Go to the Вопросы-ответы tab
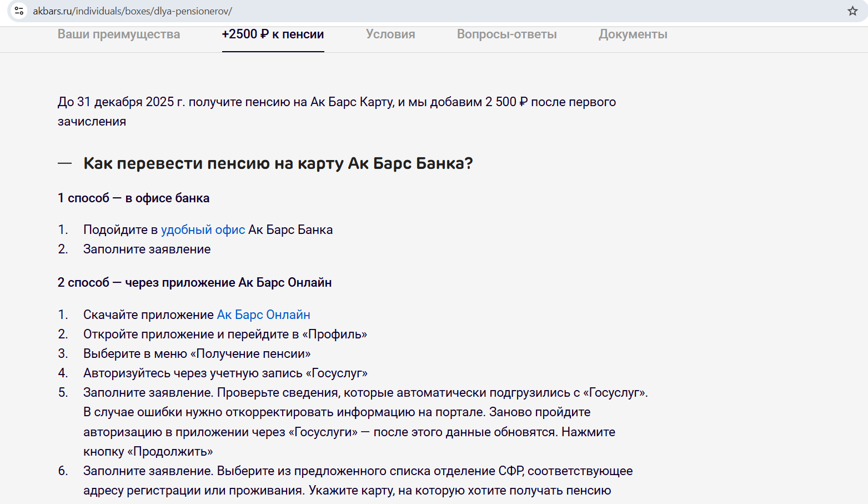Viewport: 868px width, 504px height. tap(507, 34)
